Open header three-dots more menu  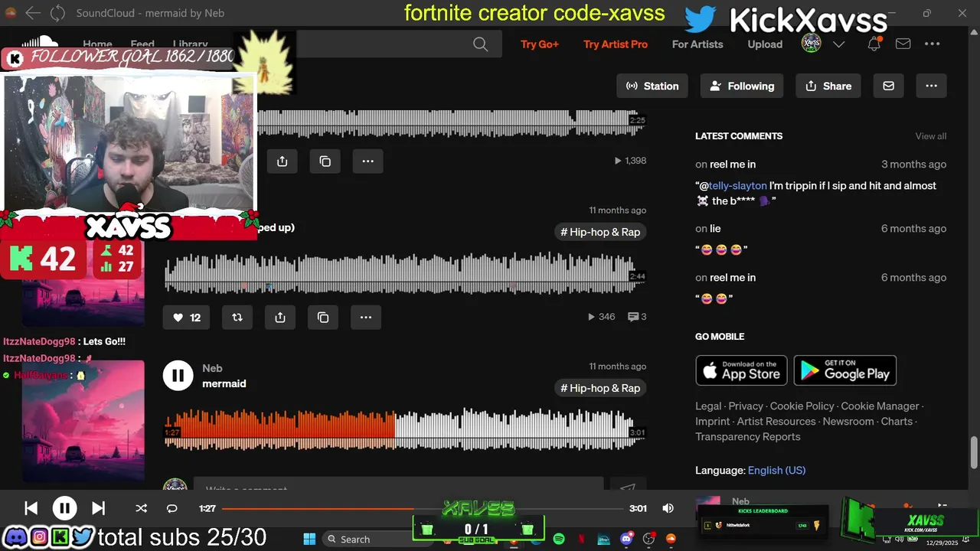(x=932, y=44)
